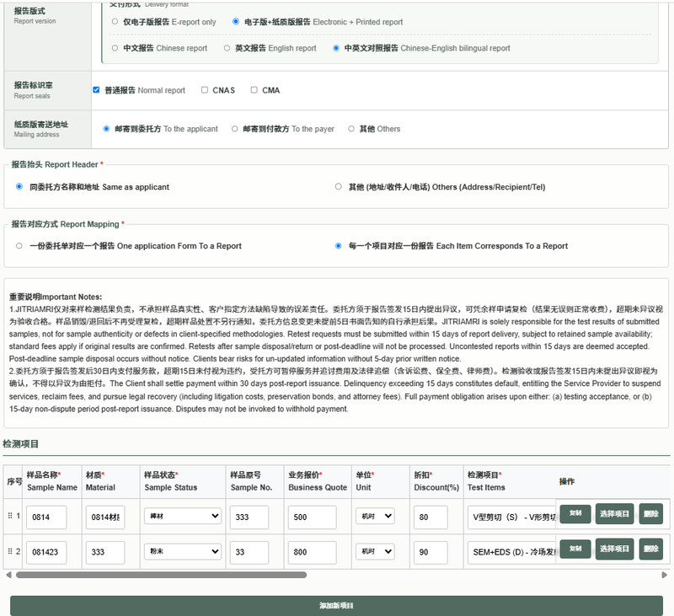Open row 1 Unit dropdown
The height and width of the screenshot is (616, 674).
click(x=375, y=517)
